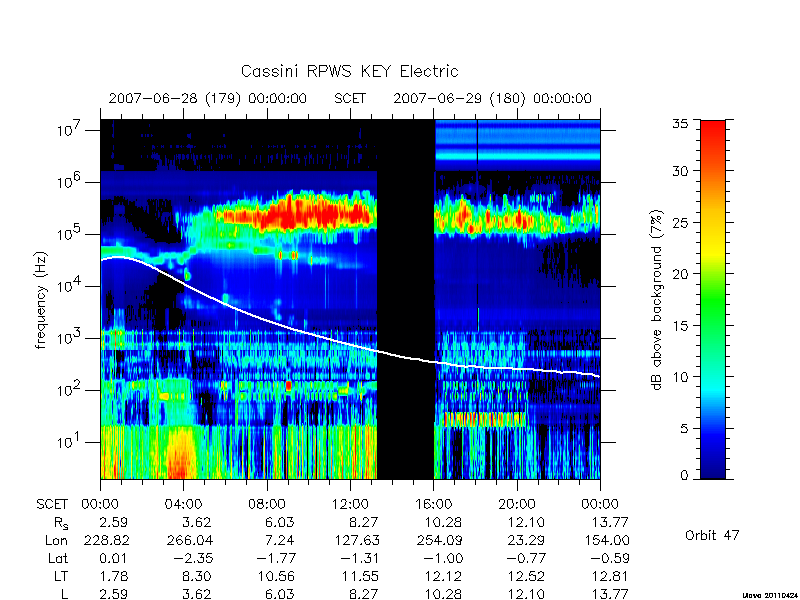
Task: Click the LT value 12.12
Action: pyautogui.click(x=443, y=577)
